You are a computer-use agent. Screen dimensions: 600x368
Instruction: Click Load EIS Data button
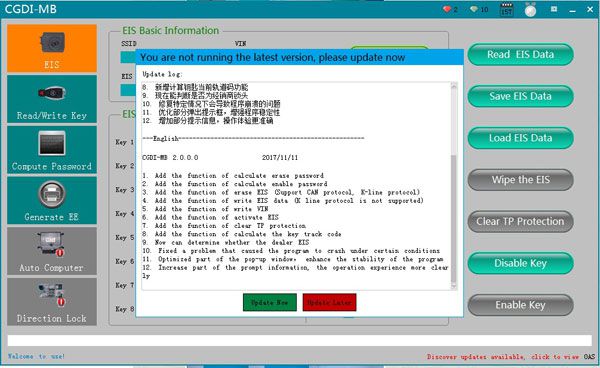(520, 138)
